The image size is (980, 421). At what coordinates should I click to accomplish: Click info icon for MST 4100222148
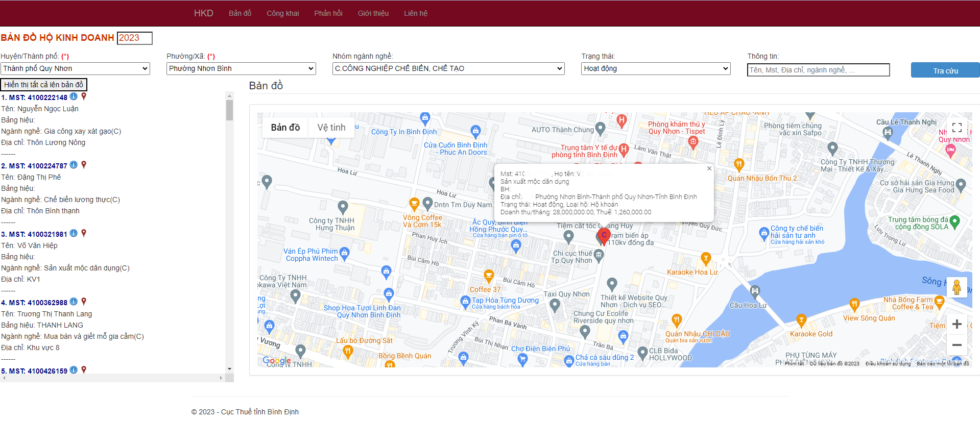pyautogui.click(x=74, y=96)
